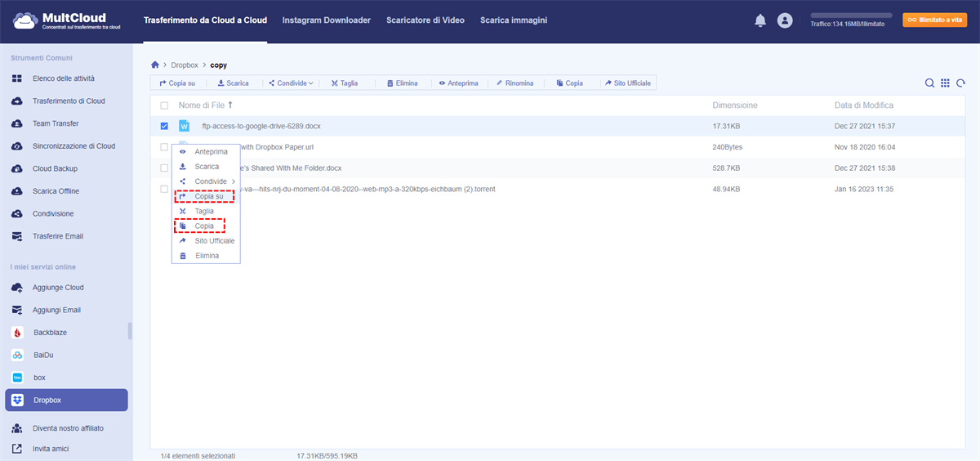The width and height of the screenshot is (980, 461).
Task: Click Copia su toolbar button
Action: coord(177,83)
